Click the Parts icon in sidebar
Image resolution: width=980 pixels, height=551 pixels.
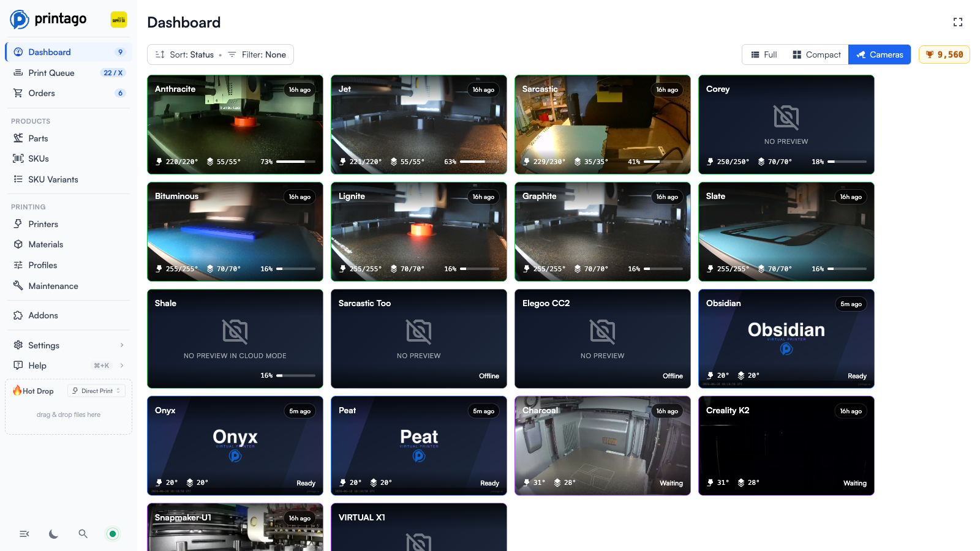tap(18, 138)
